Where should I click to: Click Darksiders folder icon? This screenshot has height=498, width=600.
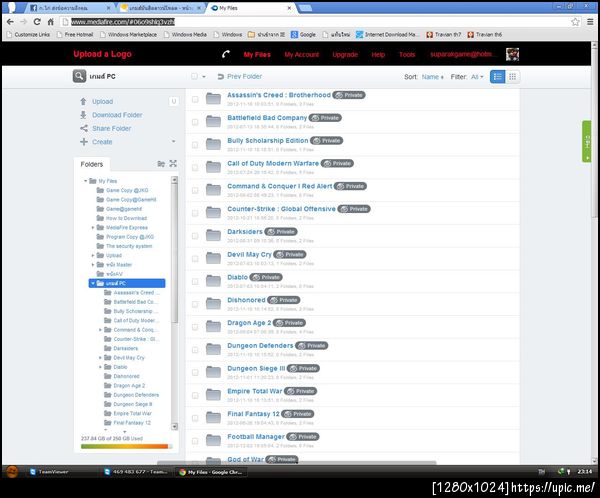[x=213, y=235]
